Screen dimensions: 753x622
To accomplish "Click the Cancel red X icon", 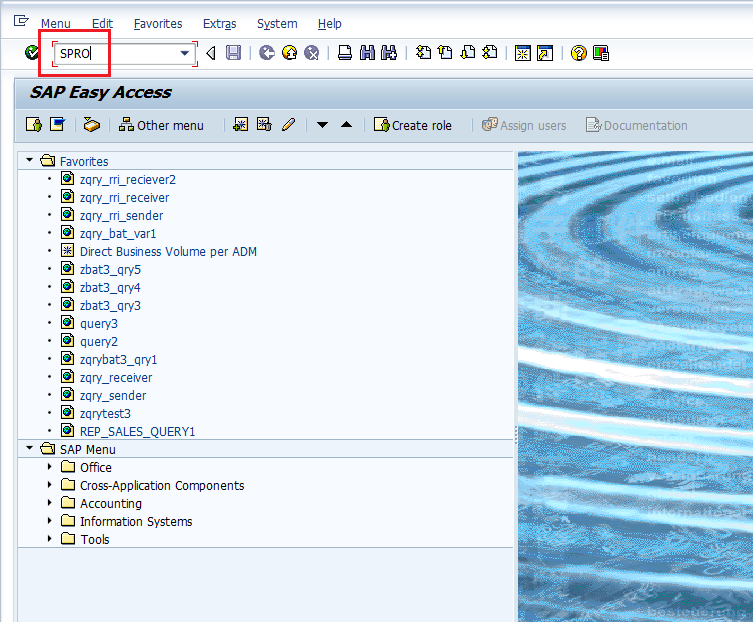I will coord(312,53).
